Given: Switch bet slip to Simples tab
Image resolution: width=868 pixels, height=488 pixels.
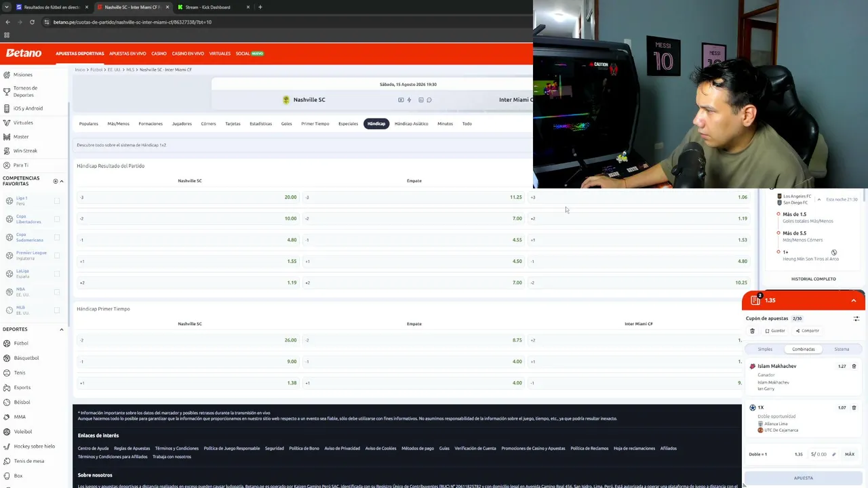Looking at the screenshot, I should pyautogui.click(x=765, y=349).
